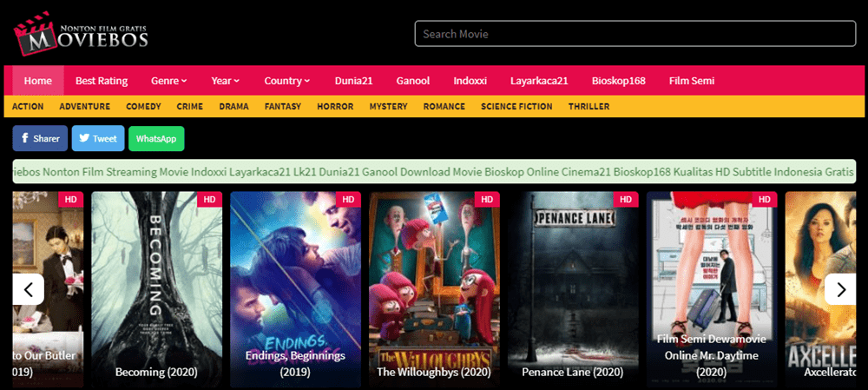868x390 pixels.
Task: Open the Endings, Beginnings (2019) poster
Action: pos(296,289)
